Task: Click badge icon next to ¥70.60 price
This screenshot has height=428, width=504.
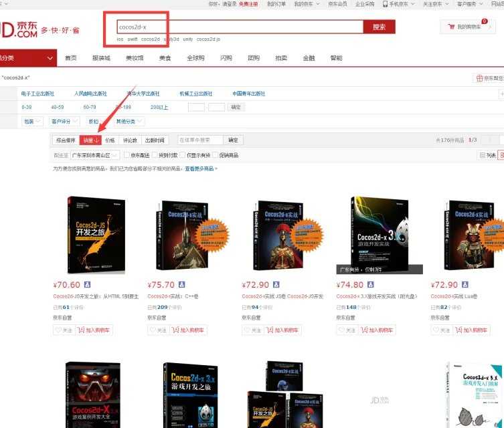Action: (88, 284)
